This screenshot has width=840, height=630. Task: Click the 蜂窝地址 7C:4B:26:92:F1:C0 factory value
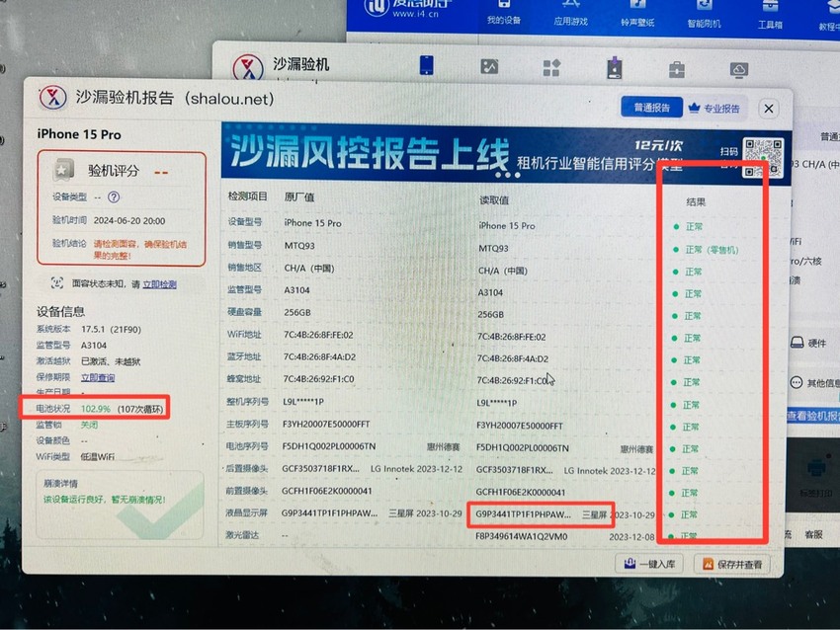(318, 379)
